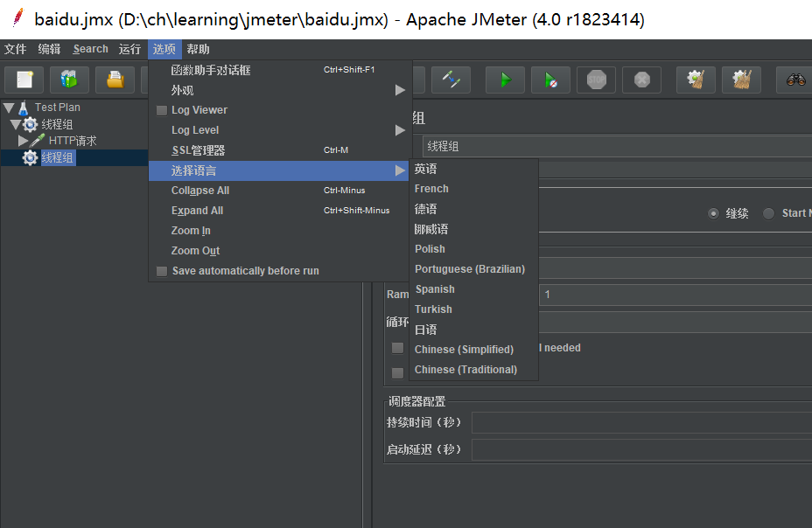Open the Search menu
Image resolution: width=812 pixels, height=528 pixels.
91,49
